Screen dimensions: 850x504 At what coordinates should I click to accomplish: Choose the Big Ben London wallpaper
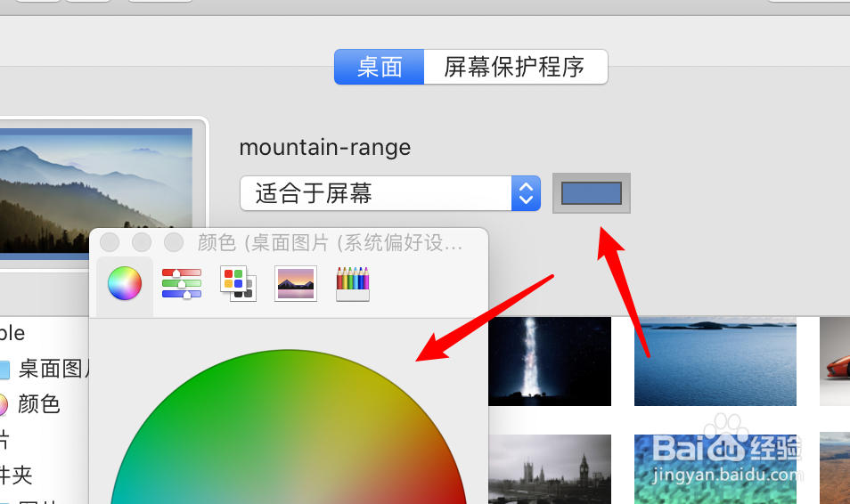pyautogui.click(x=550, y=468)
